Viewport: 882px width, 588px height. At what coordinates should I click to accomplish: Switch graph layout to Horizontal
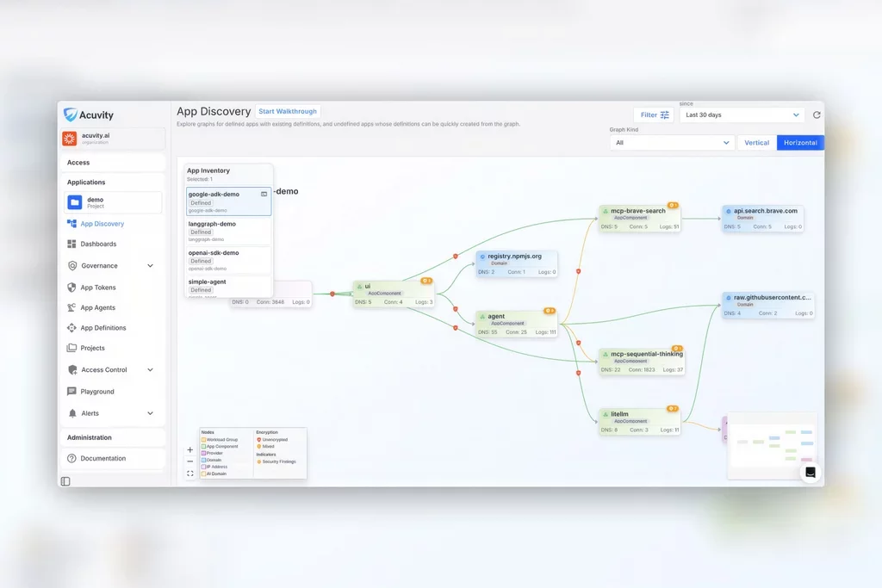(x=800, y=143)
